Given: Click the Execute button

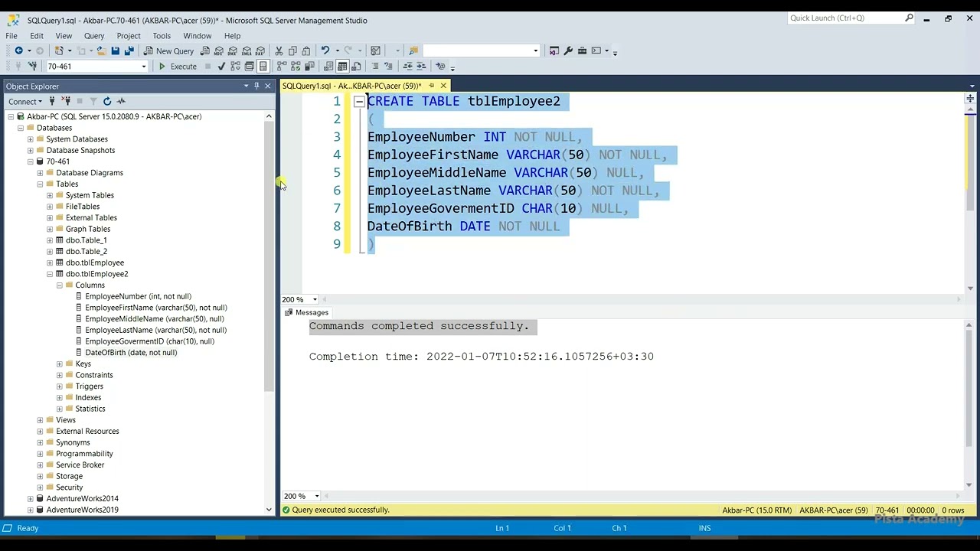Looking at the screenshot, I should 178,67.
